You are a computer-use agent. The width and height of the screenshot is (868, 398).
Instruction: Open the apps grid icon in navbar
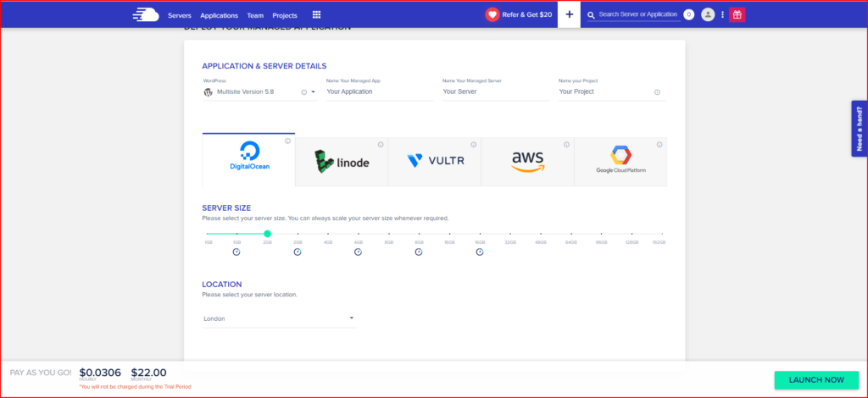[x=317, y=15]
